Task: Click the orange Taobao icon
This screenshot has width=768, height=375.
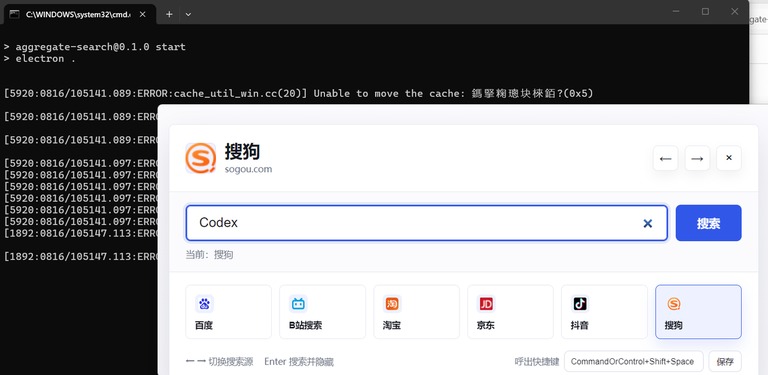Action: (x=392, y=304)
